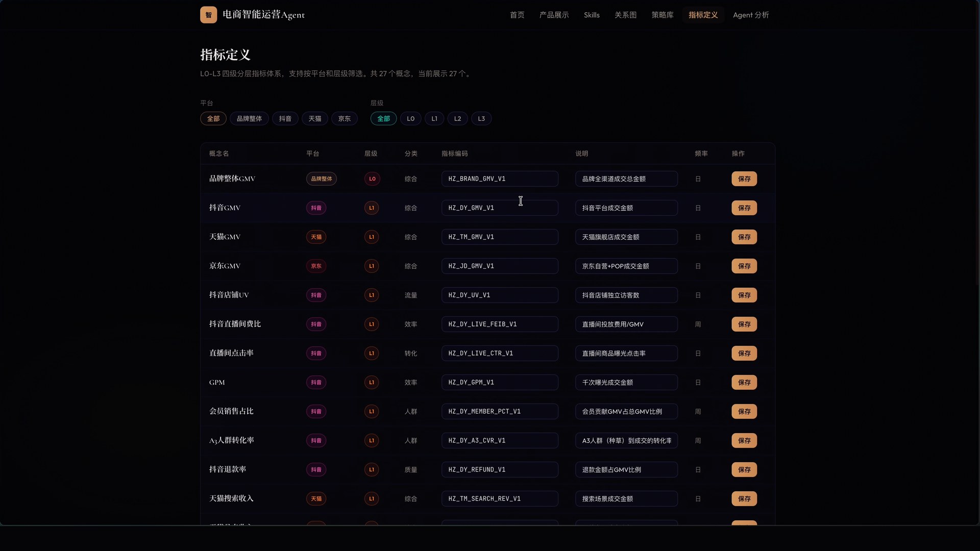Screen dimensions: 980x551
Task: Open the 策略库 page
Action: pyautogui.click(x=662, y=15)
